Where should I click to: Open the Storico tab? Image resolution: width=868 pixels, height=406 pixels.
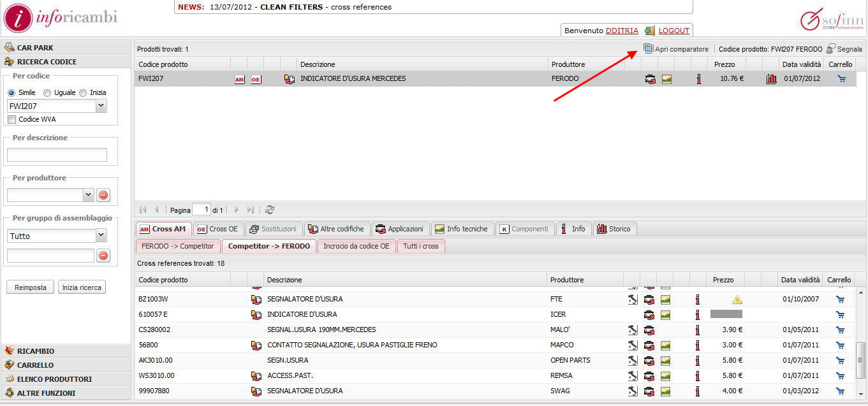[x=614, y=229]
